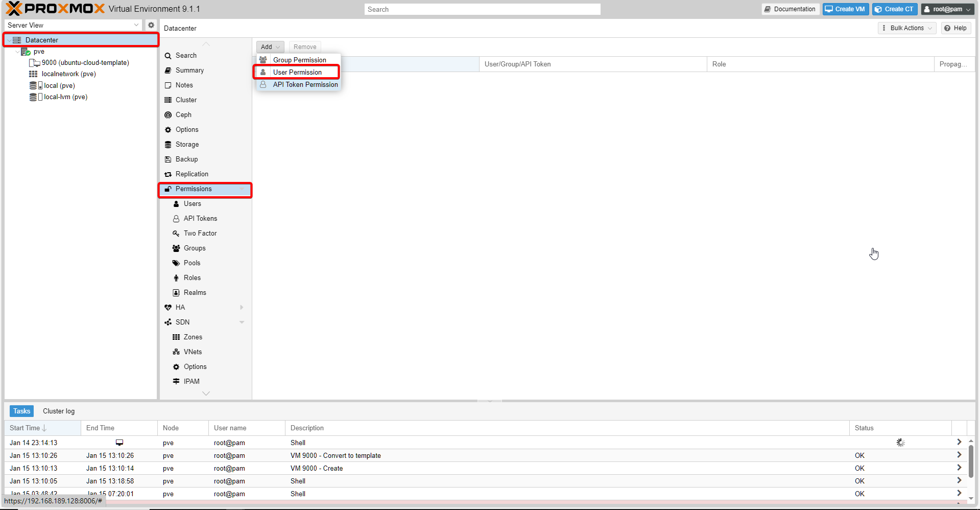Open the Two Factor key icon entry
The height and width of the screenshot is (510, 980).
(x=176, y=234)
